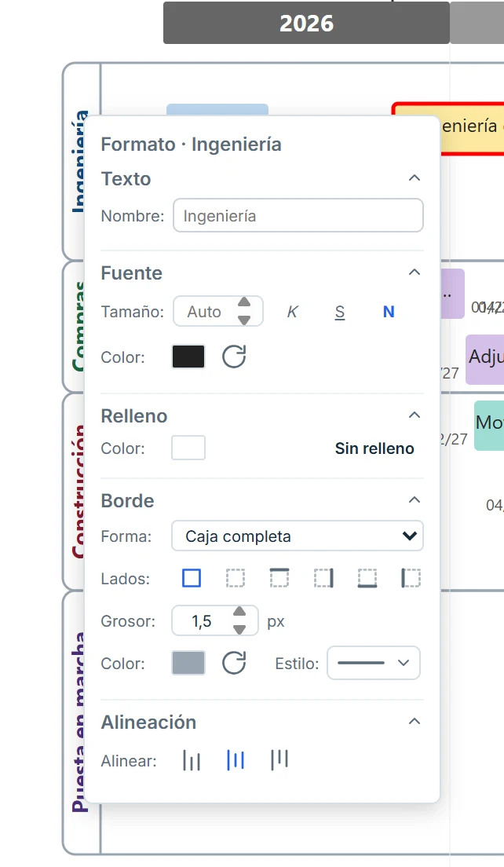504x867 pixels.
Task: Click the Sin relleno button
Action: pyautogui.click(x=374, y=448)
